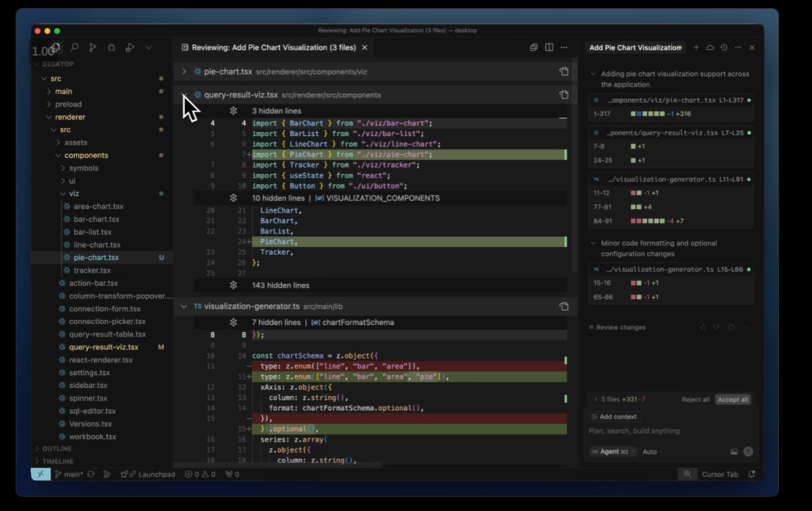This screenshot has width=812, height=511.
Task: Open the Auto model dropdown
Action: point(651,452)
